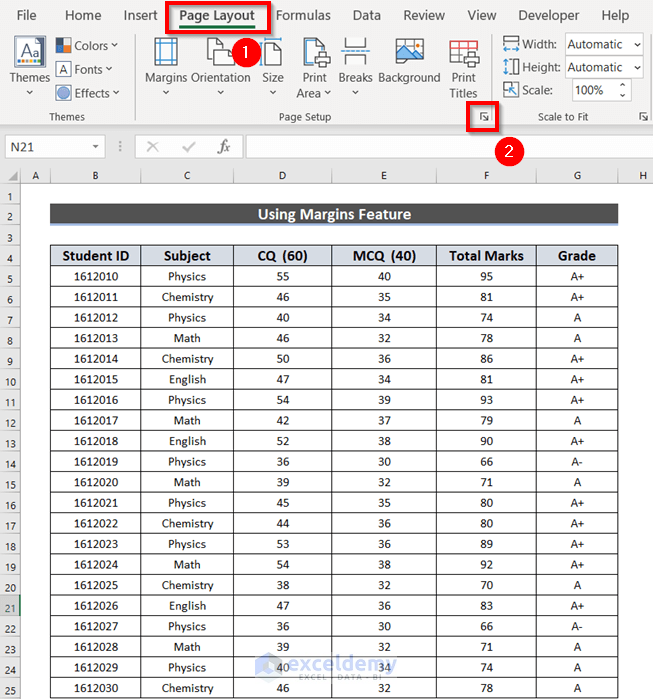Switch to the Home tab

(x=83, y=15)
